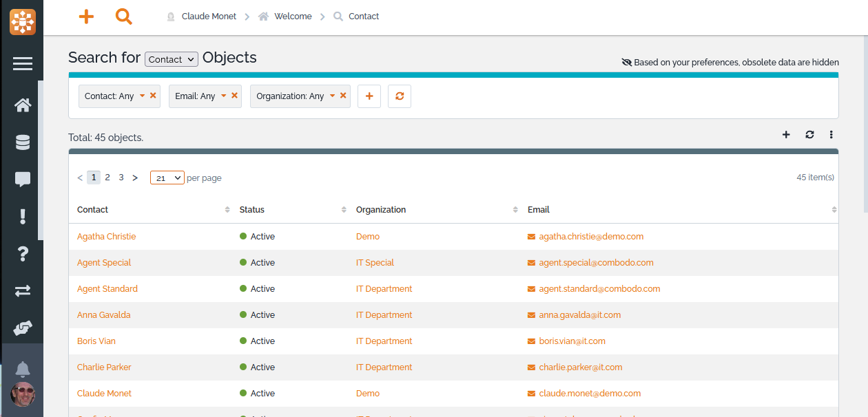Go to the home icon in sidebar

(x=23, y=105)
